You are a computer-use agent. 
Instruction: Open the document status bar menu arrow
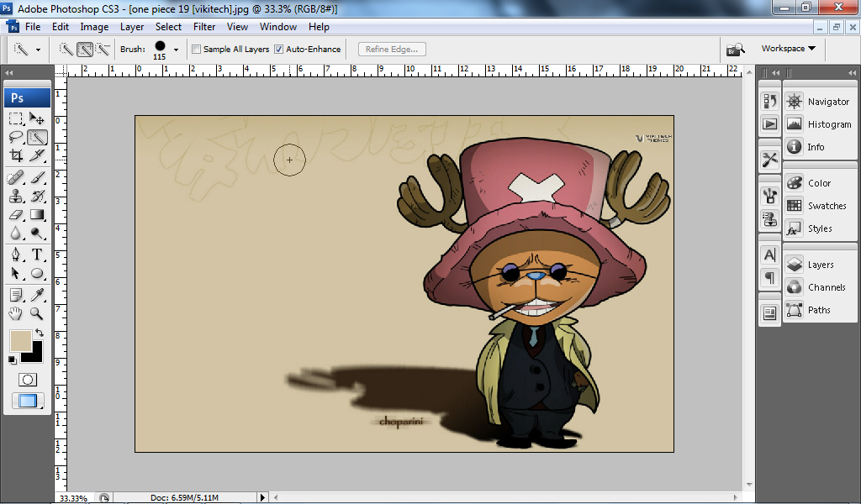262,497
